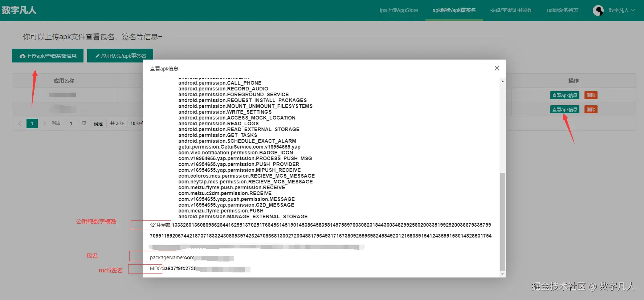644x300 pixels.
Task: Go to 安卓/苹果证书制作 tab
Action: (x=511, y=10)
